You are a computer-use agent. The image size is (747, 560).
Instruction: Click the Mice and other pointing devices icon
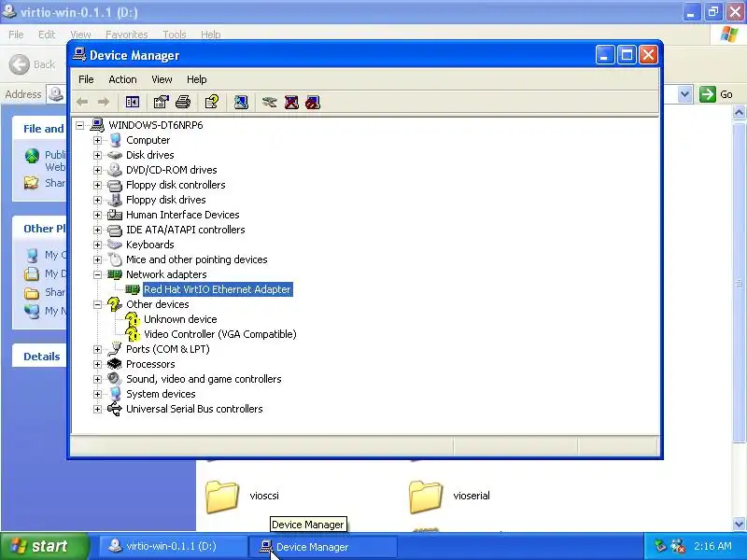(x=115, y=259)
